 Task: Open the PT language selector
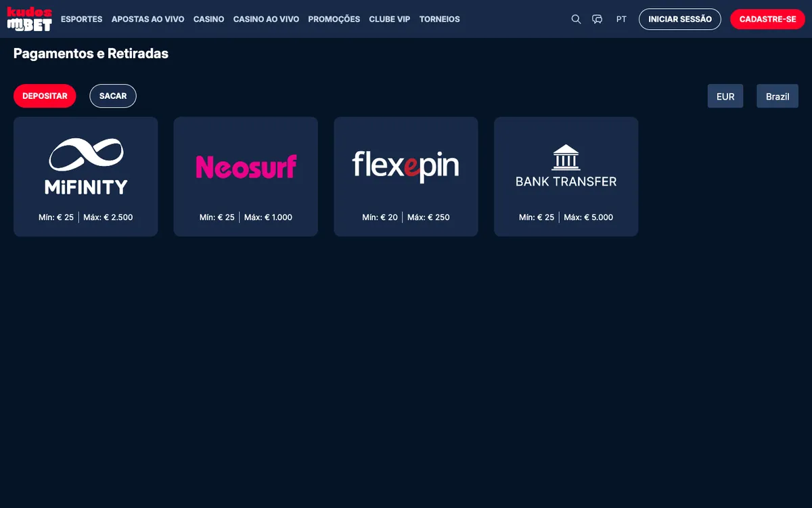[621, 19]
